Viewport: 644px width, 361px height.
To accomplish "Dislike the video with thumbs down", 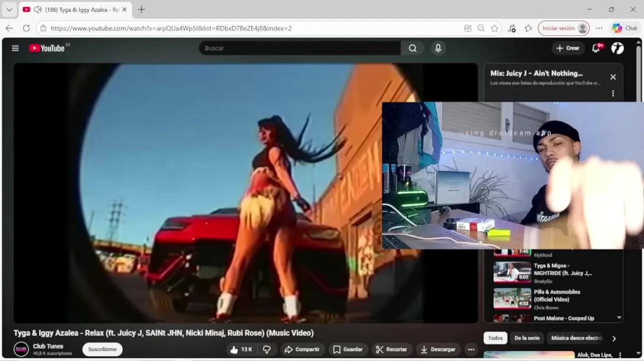I will click(x=267, y=349).
